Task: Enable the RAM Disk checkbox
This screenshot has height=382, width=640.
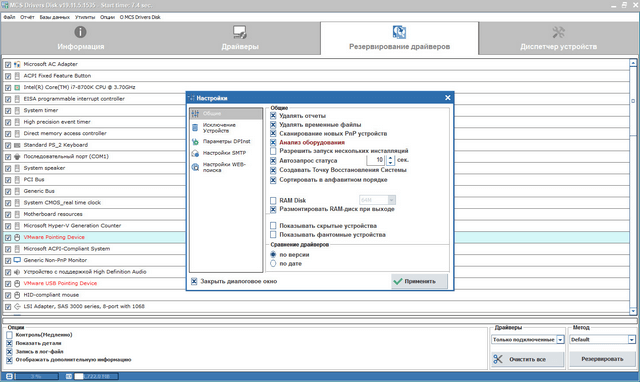Action: [273, 200]
